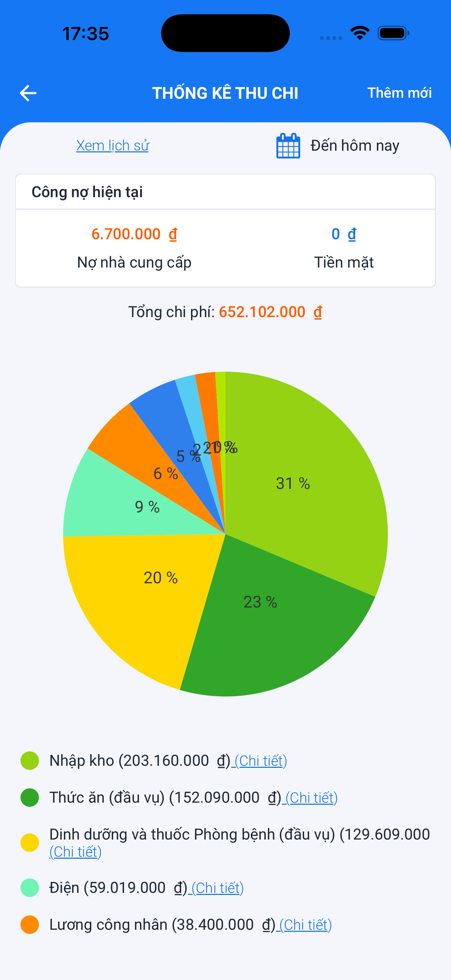Open Chi tiết for Lương công nhân
The height and width of the screenshot is (980, 451).
pyautogui.click(x=306, y=924)
